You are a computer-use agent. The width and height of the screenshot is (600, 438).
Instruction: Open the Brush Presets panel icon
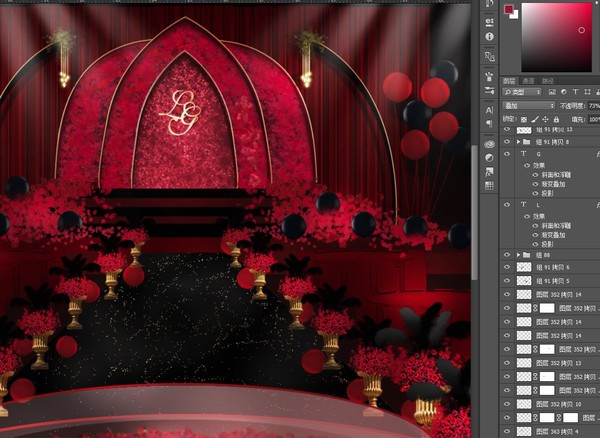[489, 76]
